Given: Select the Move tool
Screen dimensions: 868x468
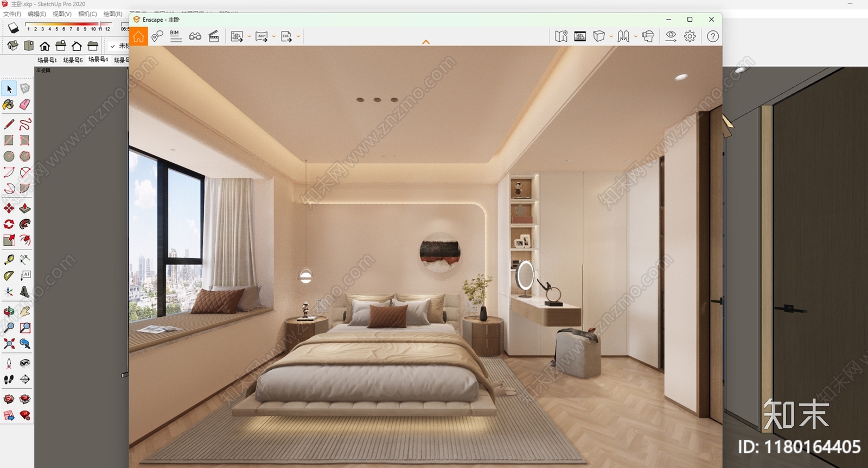Looking at the screenshot, I should point(9,208).
